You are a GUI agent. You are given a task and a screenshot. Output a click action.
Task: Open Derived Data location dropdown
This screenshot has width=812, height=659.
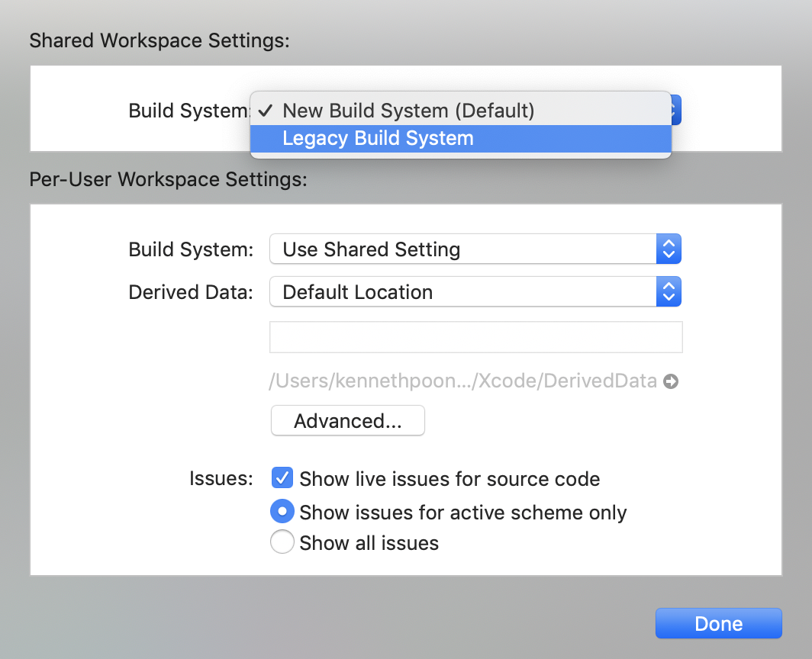tap(475, 292)
